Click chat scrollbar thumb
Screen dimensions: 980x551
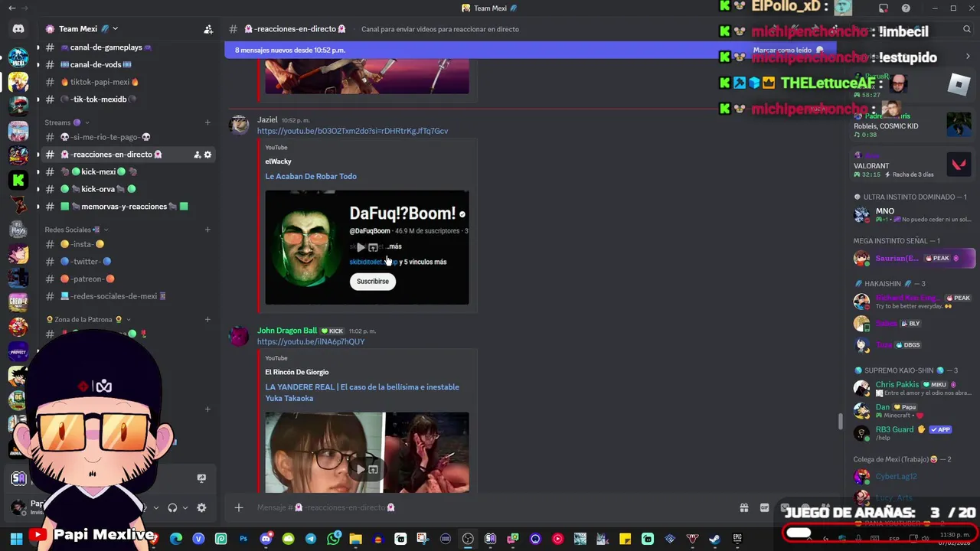click(840, 422)
